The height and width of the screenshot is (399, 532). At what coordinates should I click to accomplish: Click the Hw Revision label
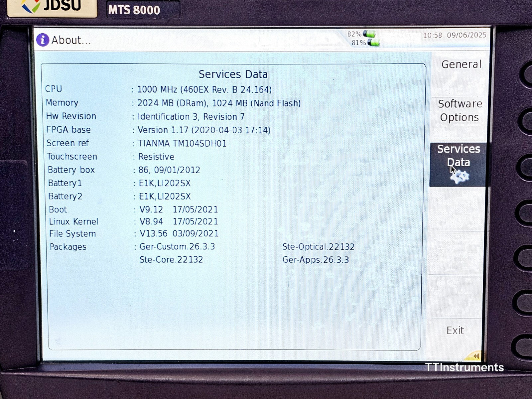71,116
